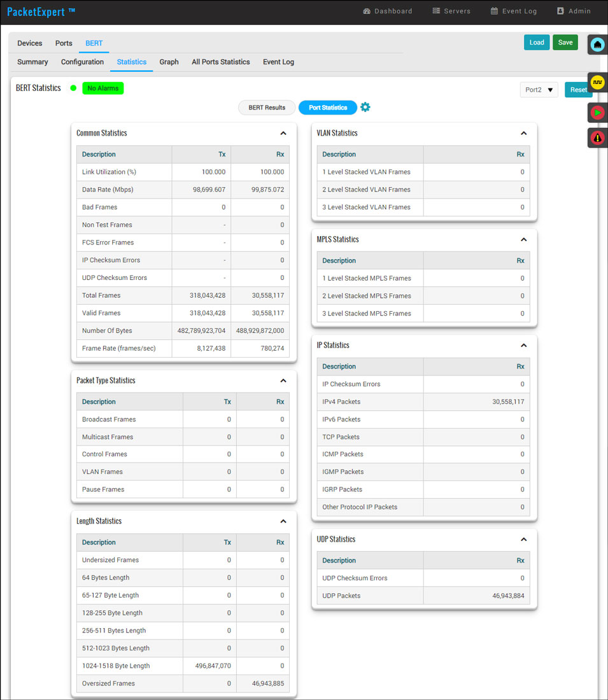Click the Number Of Bytes Tx value 482,789,923,704
This screenshot has width=608, height=700.
point(201,331)
